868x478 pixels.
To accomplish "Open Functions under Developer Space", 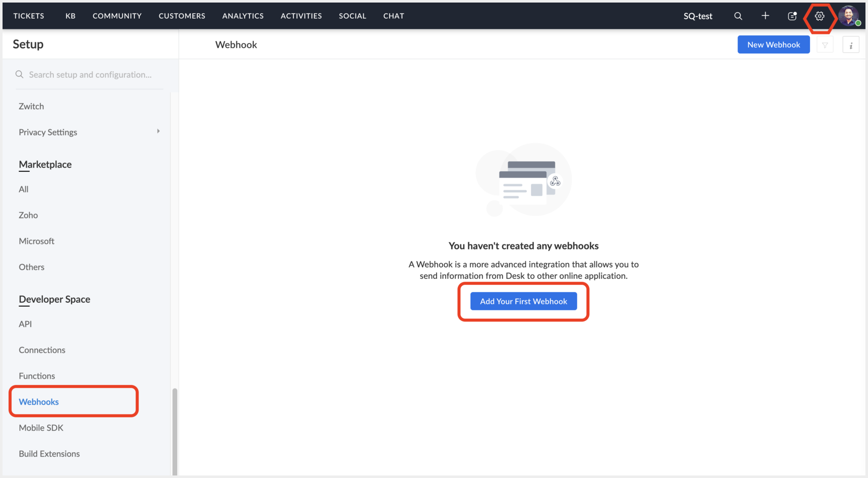I will (37, 376).
